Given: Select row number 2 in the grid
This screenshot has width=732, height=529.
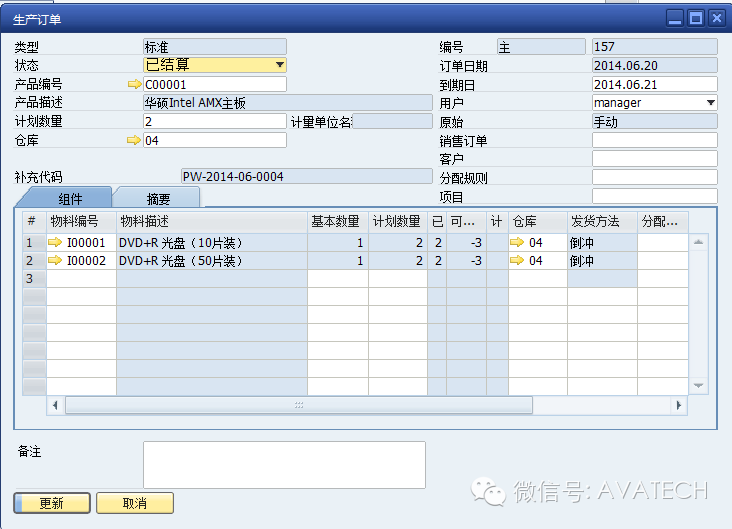Looking at the screenshot, I should (35, 260).
